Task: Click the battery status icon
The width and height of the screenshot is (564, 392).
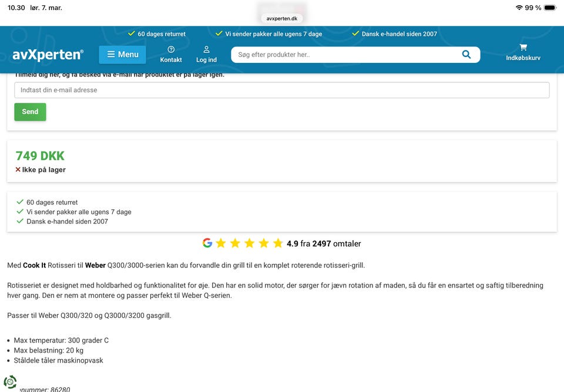Action: [550, 8]
